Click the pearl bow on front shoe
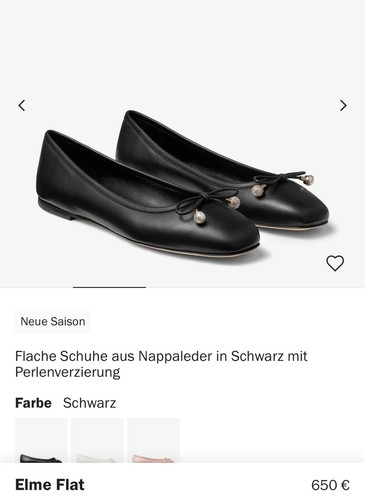 pyautogui.click(x=208, y=204)
